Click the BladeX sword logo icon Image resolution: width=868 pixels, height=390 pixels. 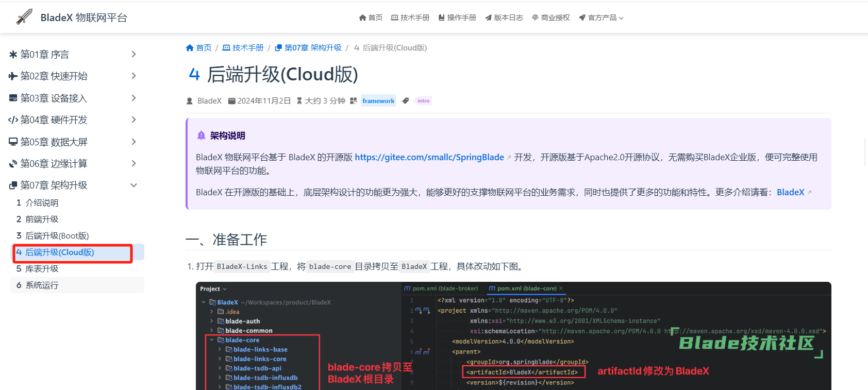tap(24, 17)
